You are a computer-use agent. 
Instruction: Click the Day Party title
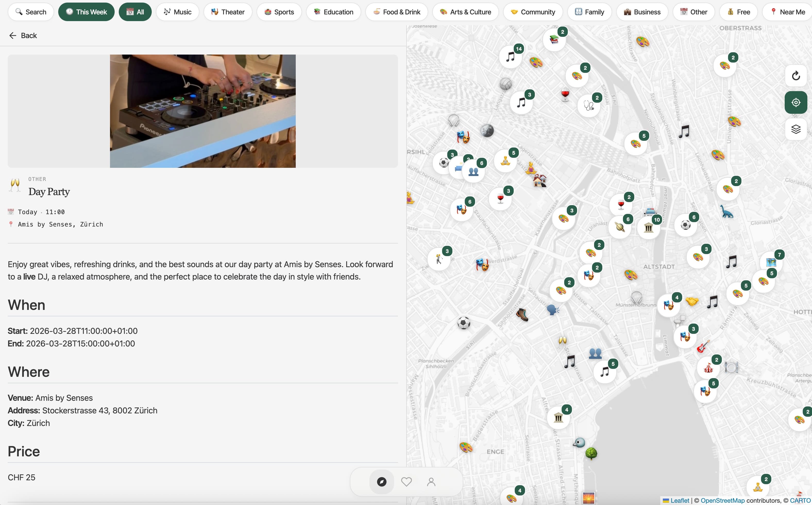tap(49, 192)
